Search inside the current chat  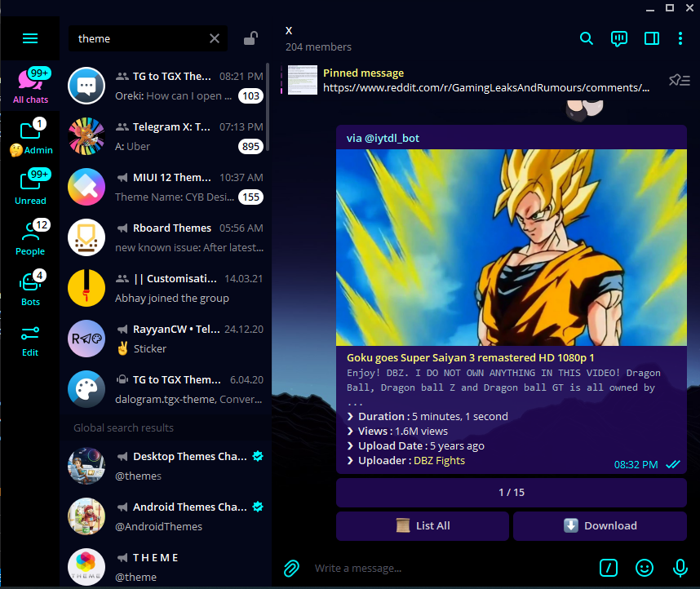[x=586, y=38]
